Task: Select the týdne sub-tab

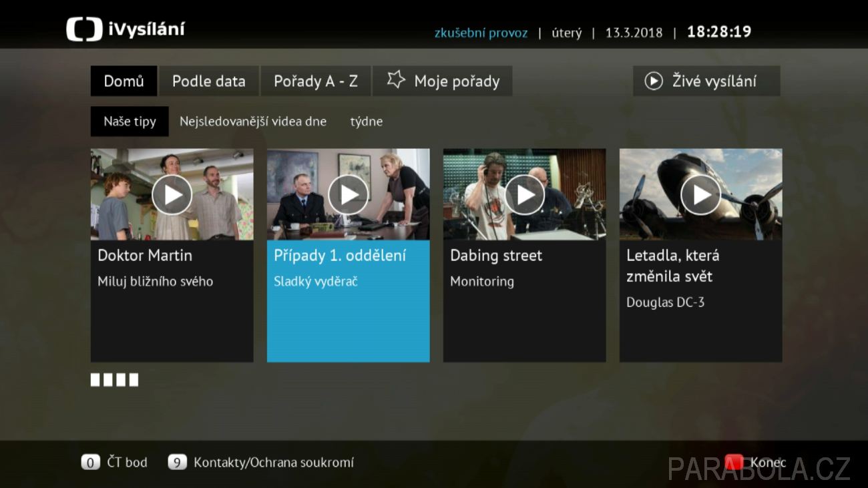Action: click(367, 121)
